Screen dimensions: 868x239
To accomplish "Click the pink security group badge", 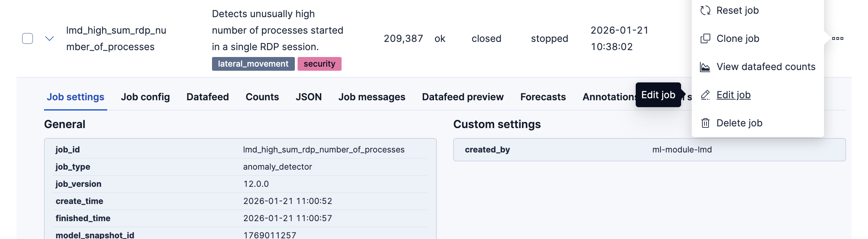I will tap(319, 64).
